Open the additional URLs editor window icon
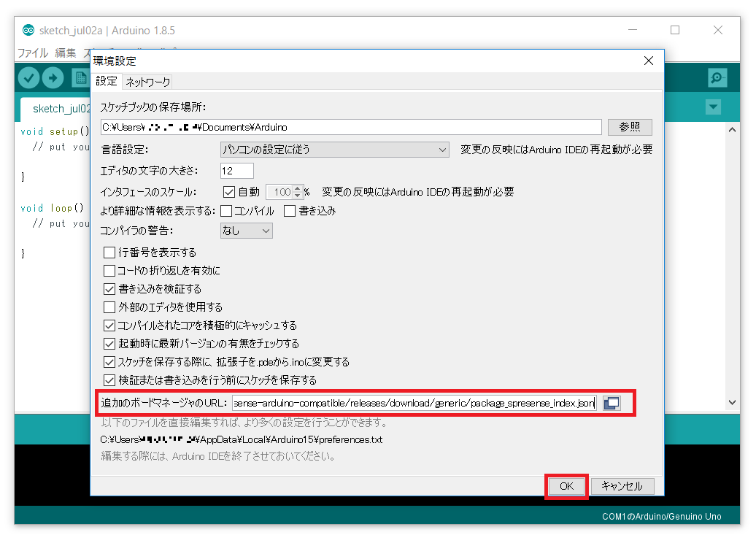Image resolution: width=756 pixels, height=543 pixels. [612, 403]
